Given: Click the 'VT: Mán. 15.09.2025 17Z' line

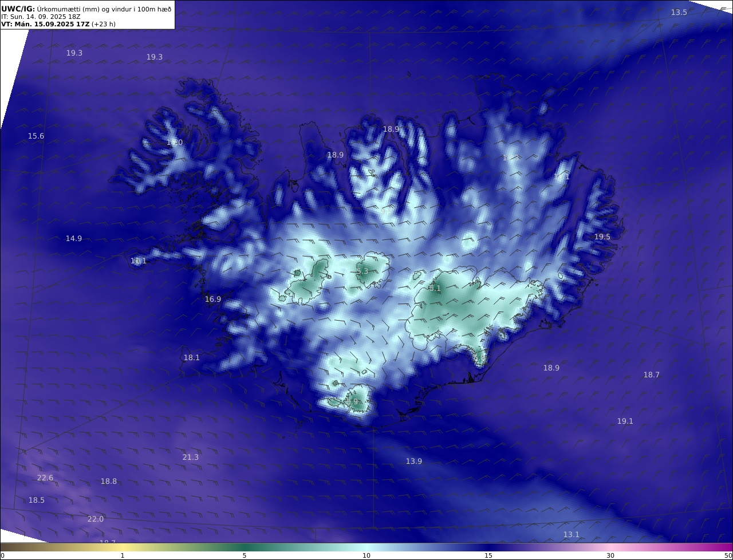Looking at the screenshot, I should coord(58,25).
